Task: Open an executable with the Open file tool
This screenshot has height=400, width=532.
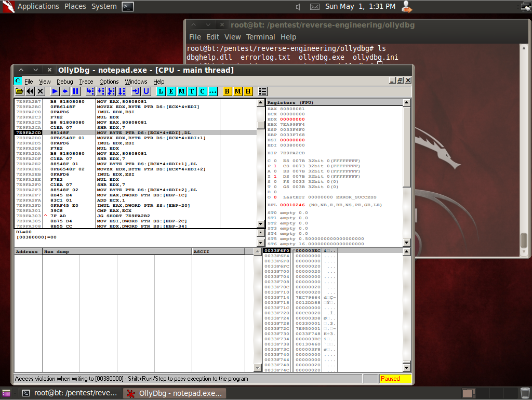Action: coord(20,91)
